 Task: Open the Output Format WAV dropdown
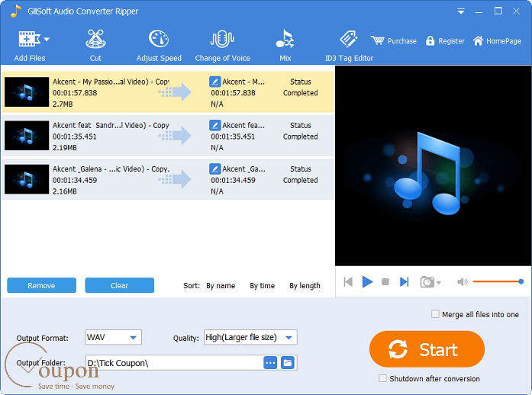click(x=113, y=337)
